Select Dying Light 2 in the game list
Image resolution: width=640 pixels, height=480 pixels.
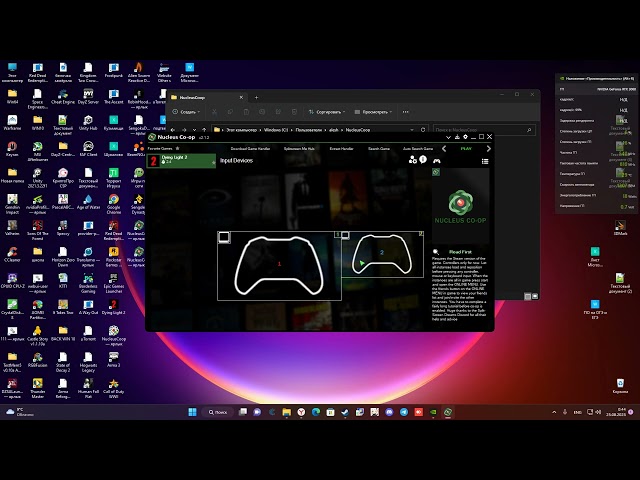(181, 160)
